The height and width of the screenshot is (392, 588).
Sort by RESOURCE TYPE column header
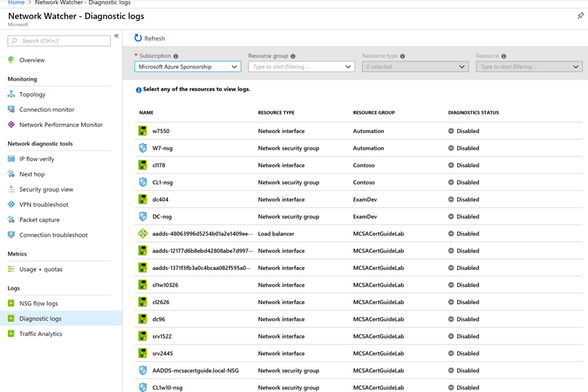(x=276, y=113)
